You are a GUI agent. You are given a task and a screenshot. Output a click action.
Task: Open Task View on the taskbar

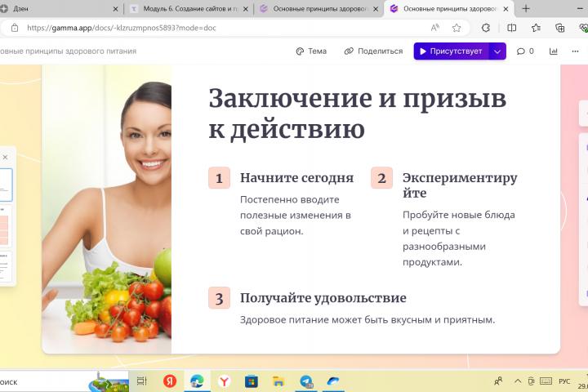click(142, 381)
